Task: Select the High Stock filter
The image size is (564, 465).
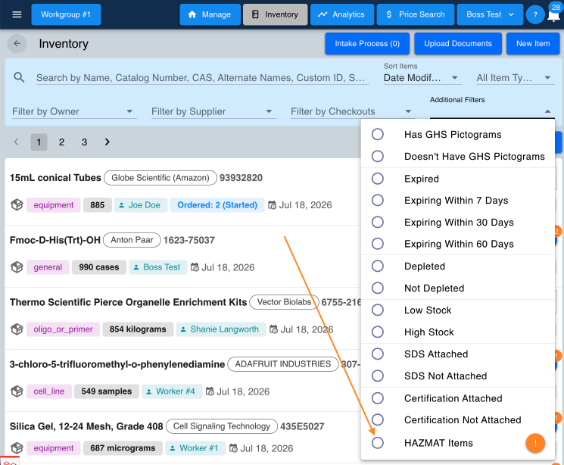Action: [x=458, y=332]
